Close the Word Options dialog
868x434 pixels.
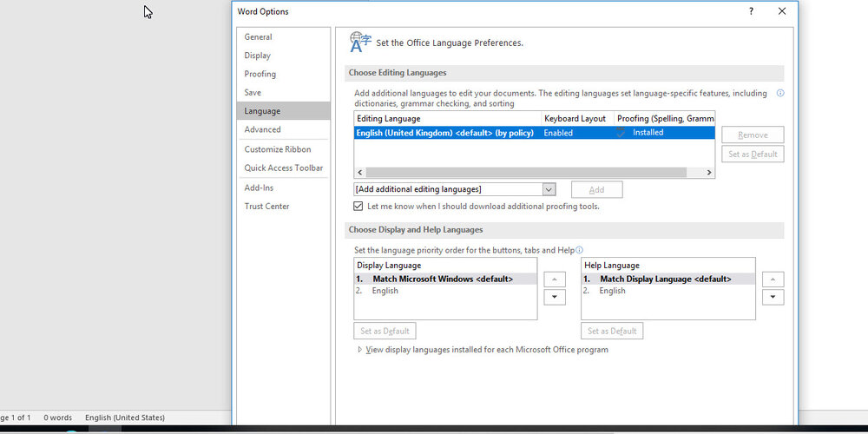point(782,11)
